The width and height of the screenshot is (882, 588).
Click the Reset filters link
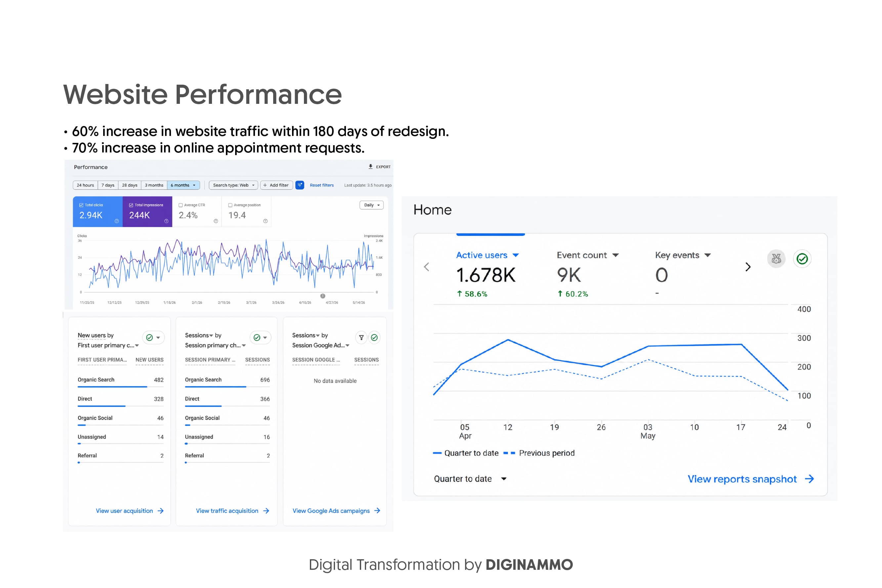pos(321,185)
